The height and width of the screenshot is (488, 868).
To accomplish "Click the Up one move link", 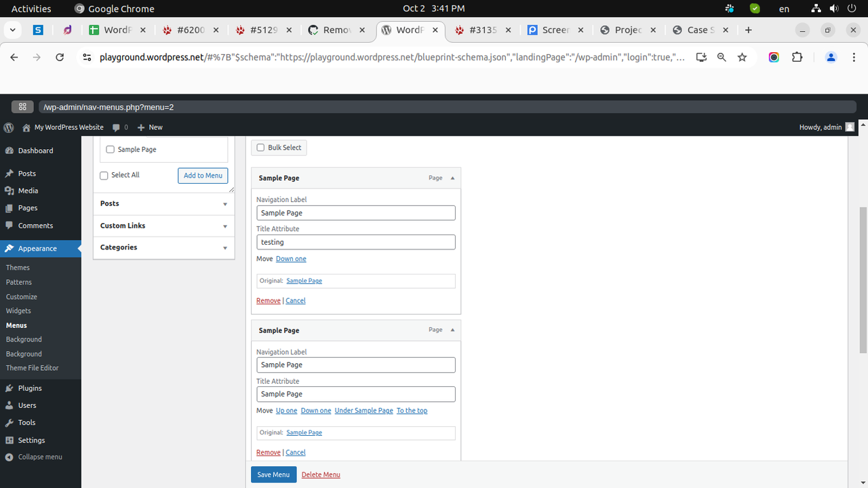I will pyautogui.click(x=286, y=411).
